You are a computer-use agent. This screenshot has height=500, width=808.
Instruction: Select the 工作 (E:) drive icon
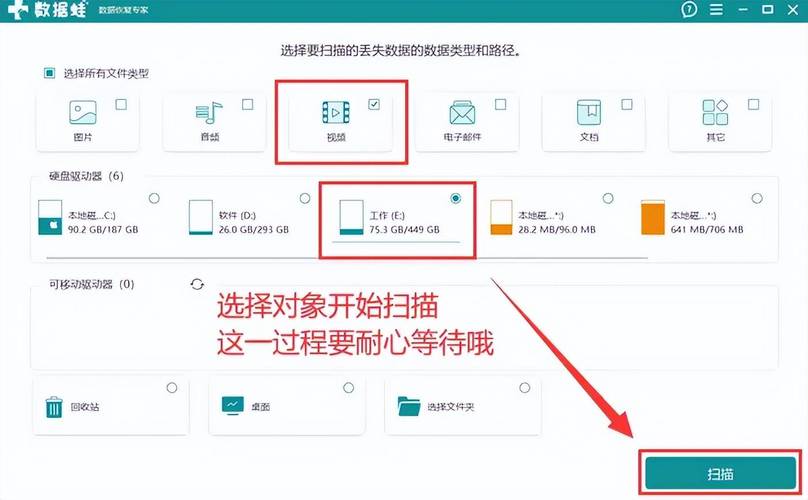pyautogui.click(x=351, y=218)
